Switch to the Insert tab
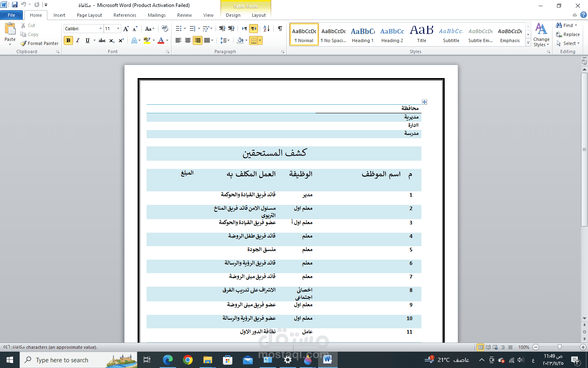The height and width of the screenshot is (368, 588). [59, 15]
